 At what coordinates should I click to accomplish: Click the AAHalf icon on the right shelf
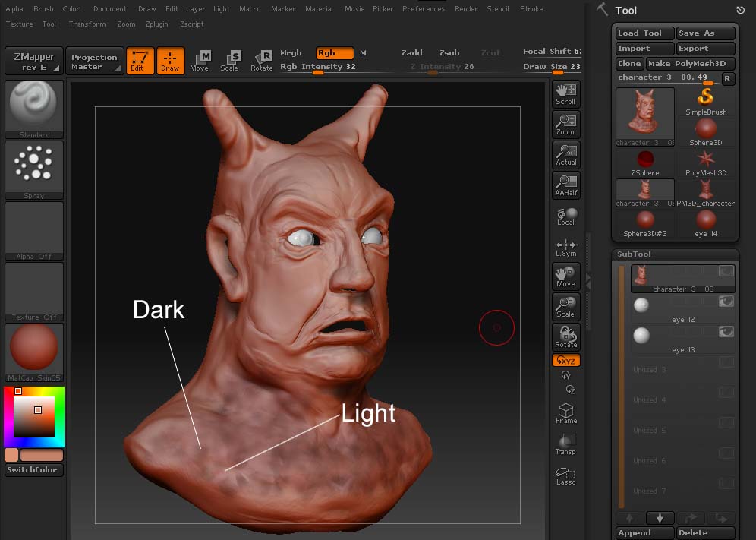(565, 185)
